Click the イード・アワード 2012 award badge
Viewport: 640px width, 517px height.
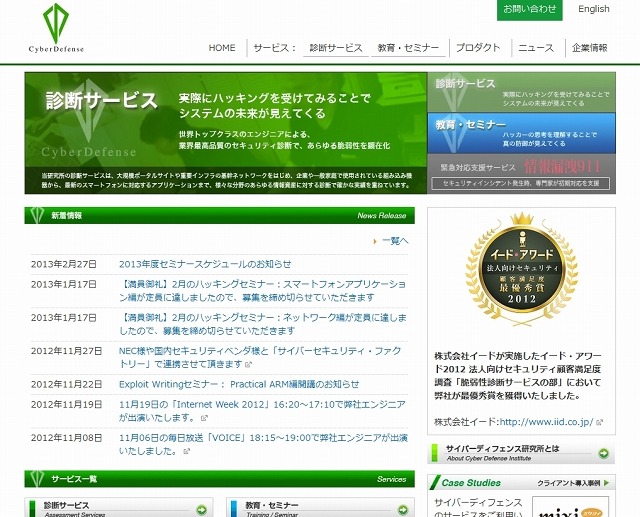click(522, 269)
